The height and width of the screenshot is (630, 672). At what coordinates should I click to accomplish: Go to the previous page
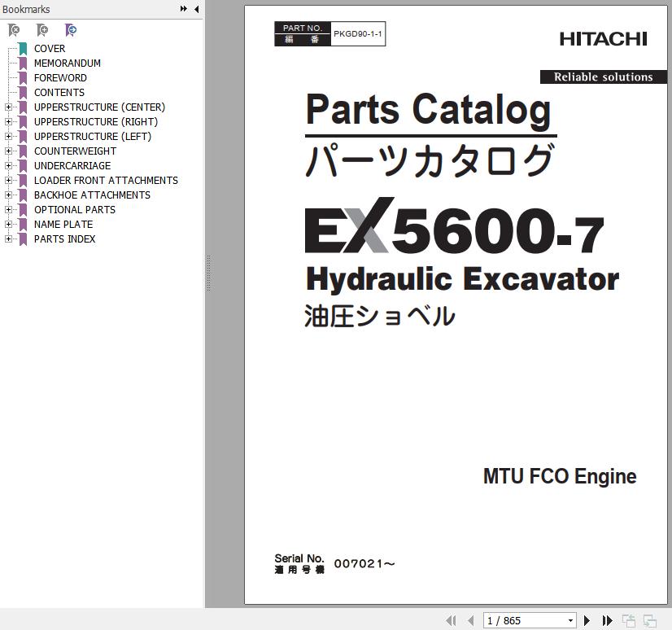471,620
